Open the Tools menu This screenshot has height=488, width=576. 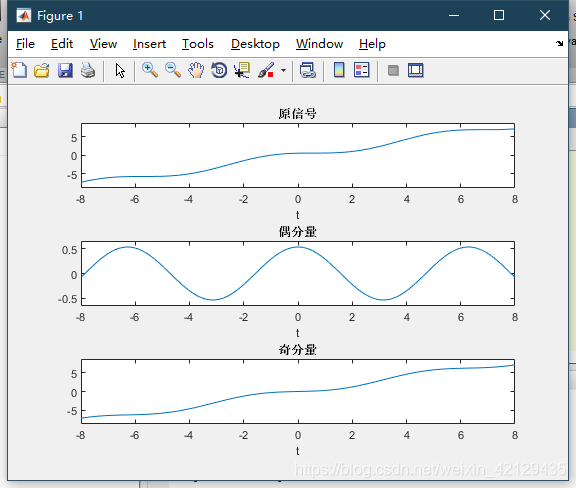198,44
